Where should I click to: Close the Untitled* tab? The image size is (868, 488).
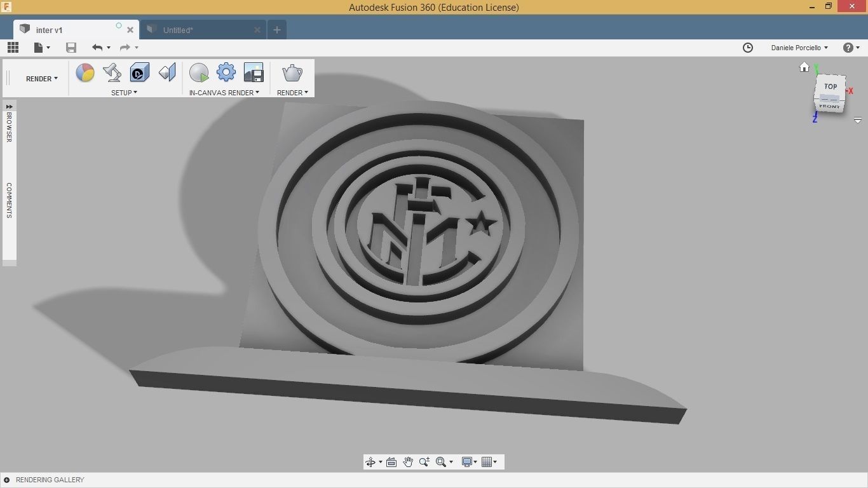tap(257, 30)
